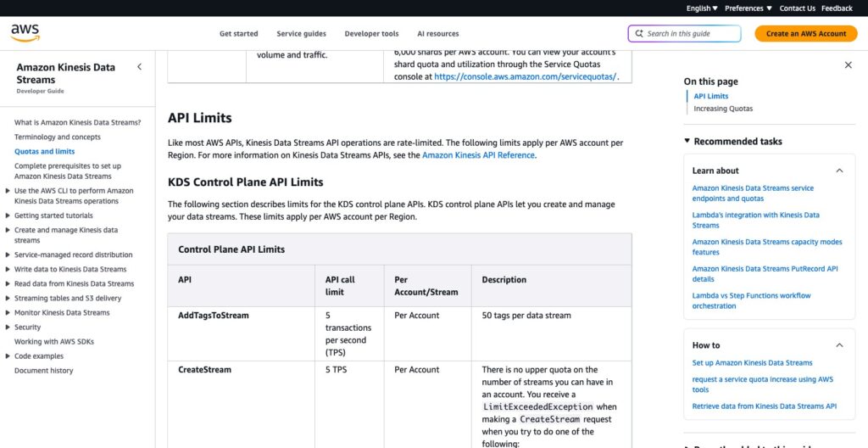Expand Write data to Kinesis Data Streams
The image size is (868, 448).
click(8, 270)
